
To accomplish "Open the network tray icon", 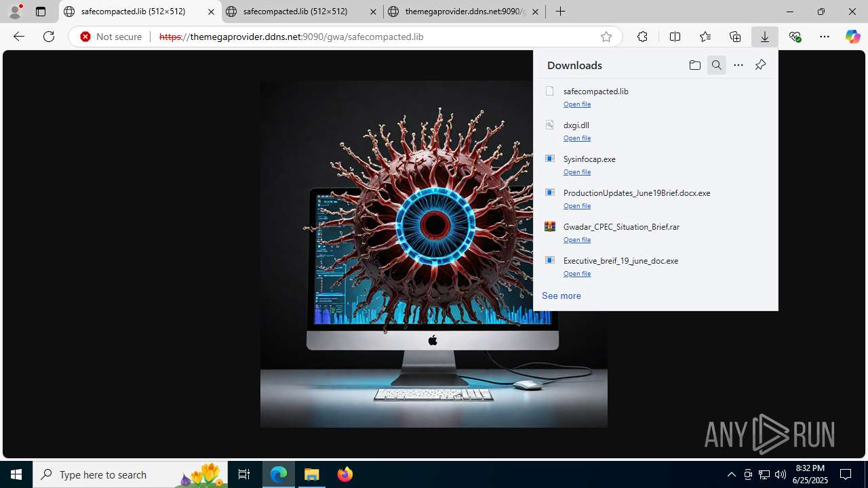I will tap(764, 474).
